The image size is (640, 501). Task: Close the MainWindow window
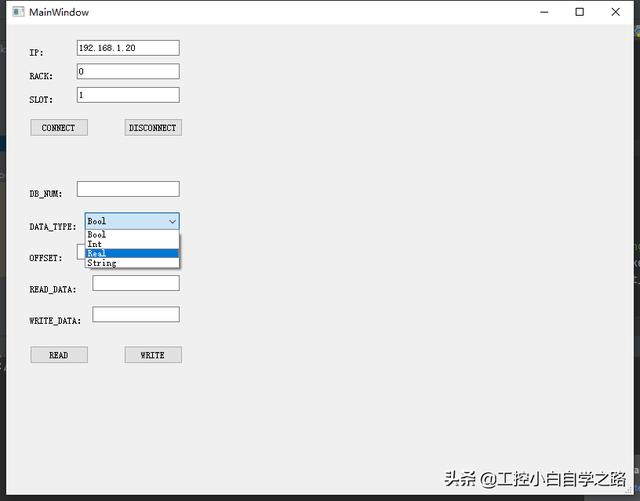point(616,12)
